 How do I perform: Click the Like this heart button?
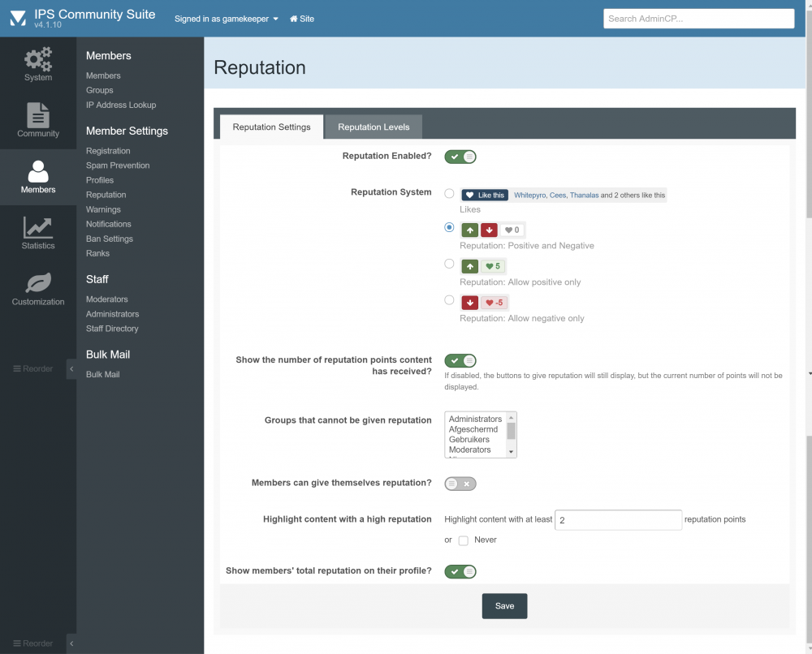click(x=485, y=195)
